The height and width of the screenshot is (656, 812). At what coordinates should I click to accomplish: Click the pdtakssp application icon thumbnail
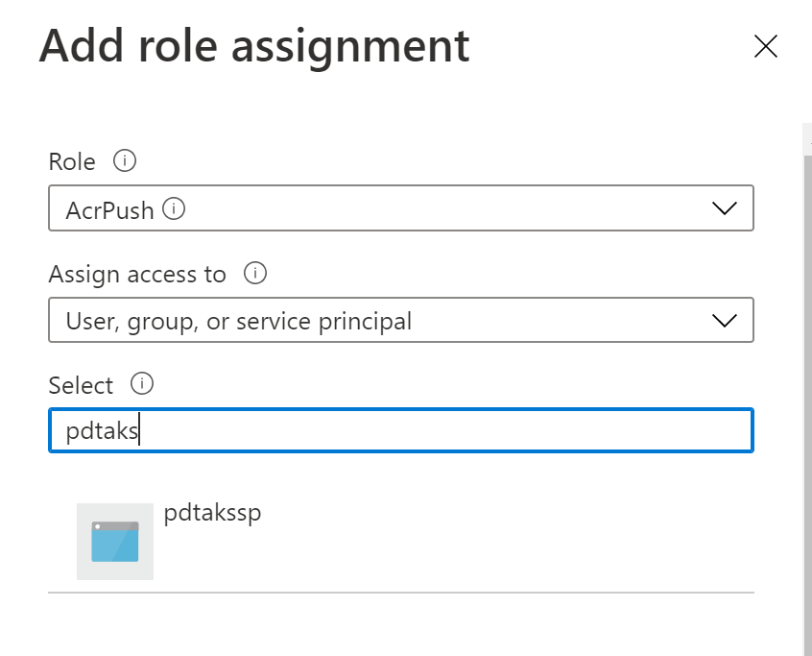click(x=114, y=541)
